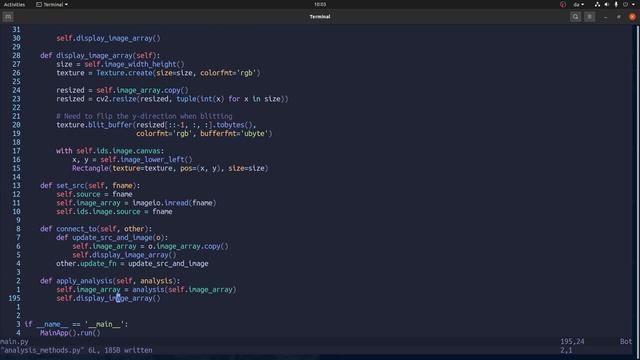Open the clock showing 10:03

pos(320,4)
